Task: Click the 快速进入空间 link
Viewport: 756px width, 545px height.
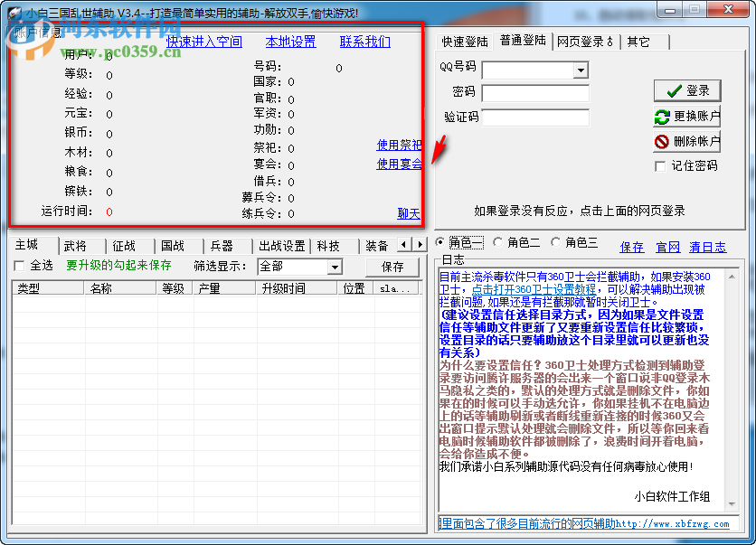Action: (204, 42)
